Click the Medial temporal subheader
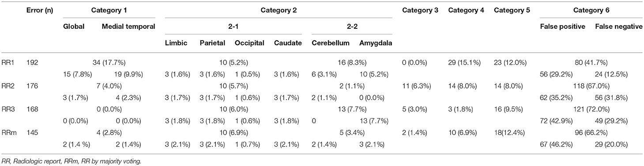644x166 pixels. tap(128, 27)
